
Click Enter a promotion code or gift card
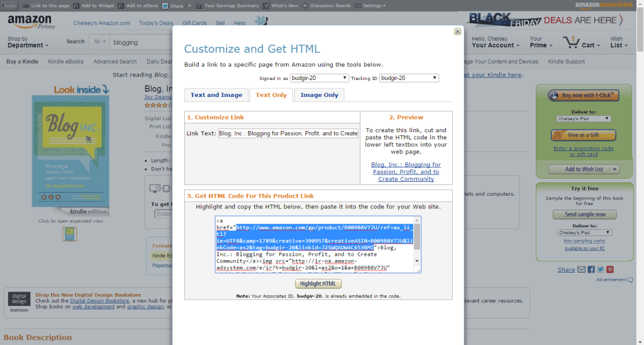[x=584, y=151]
